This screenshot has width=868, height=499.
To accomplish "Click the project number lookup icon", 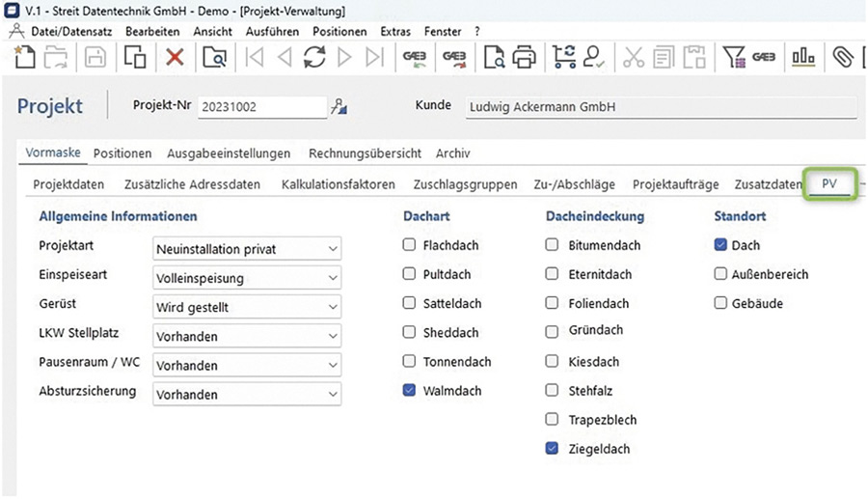I will point(339,107).
